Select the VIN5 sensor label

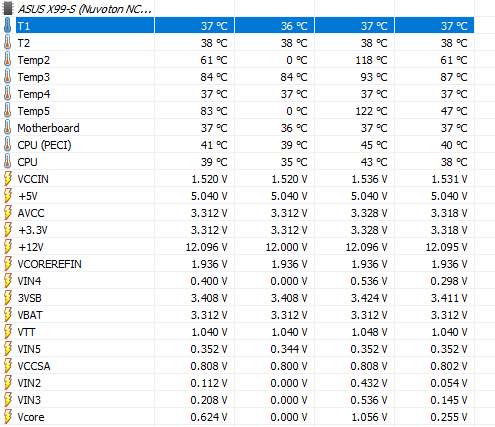[29, 349]
